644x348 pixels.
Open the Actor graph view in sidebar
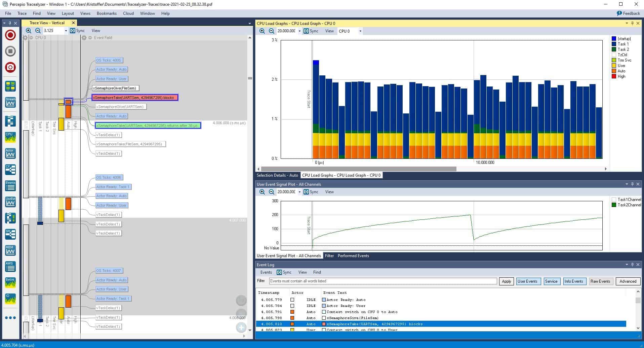[10, 154]
